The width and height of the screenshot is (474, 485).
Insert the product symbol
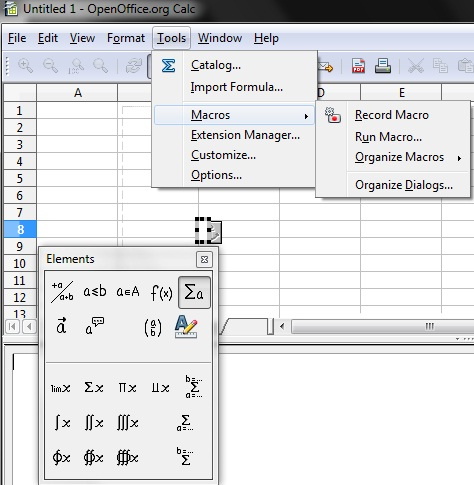[127, 388]
